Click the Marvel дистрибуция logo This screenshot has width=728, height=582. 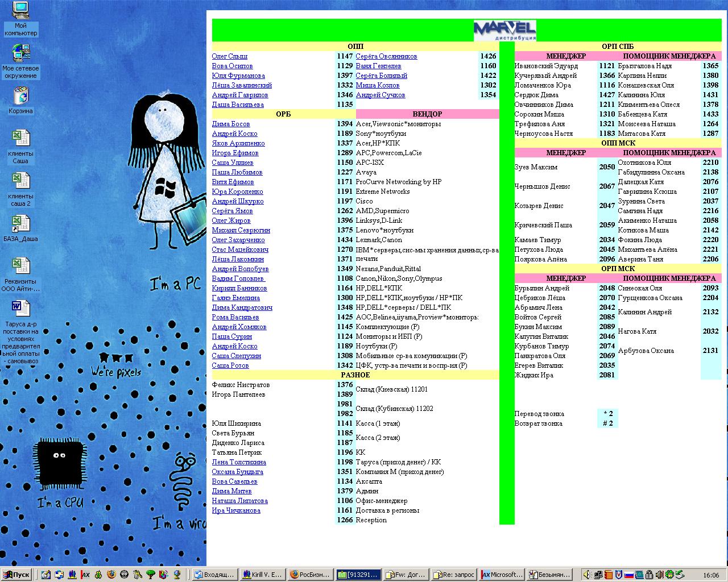504,30
